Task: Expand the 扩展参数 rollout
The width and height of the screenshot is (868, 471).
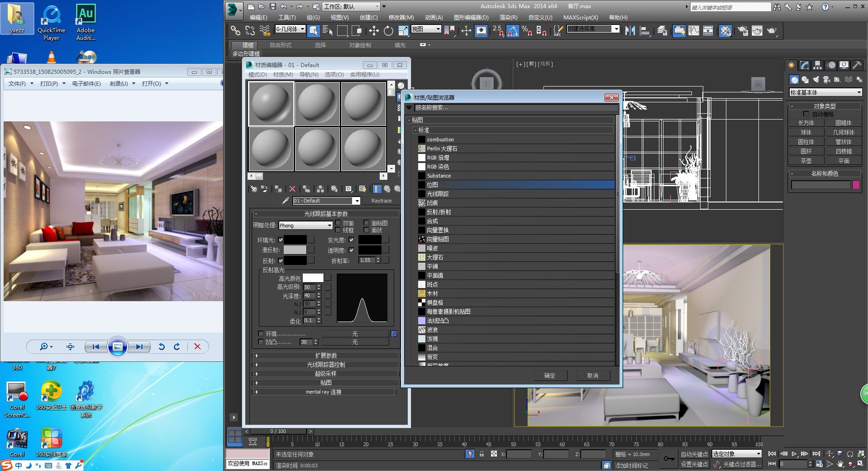Action: [326, 356]
